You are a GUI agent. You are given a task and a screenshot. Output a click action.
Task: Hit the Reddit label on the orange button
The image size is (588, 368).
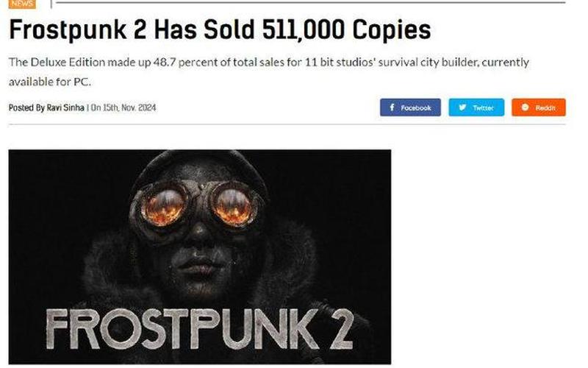(x=545, y=107)
